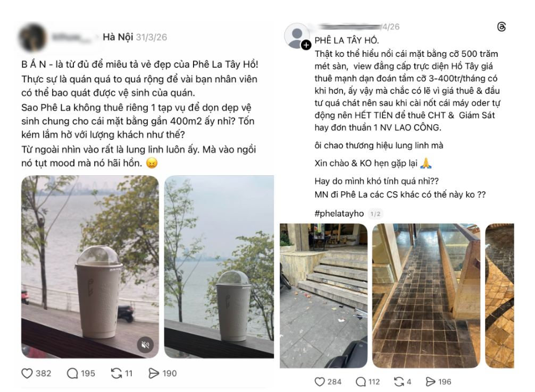535x392 pixels.
Task: Like the right post with 284 likes
Action: [x=320, y=381]
